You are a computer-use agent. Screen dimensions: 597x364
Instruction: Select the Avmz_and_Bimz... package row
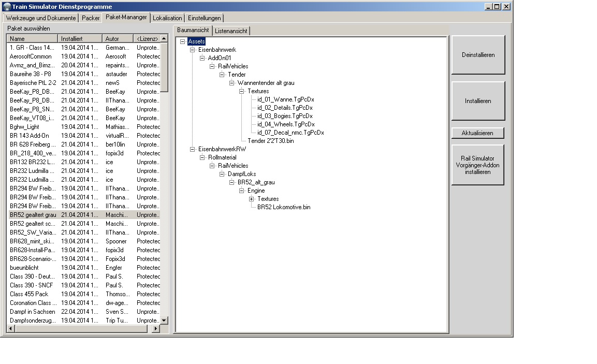click(84, 65)
